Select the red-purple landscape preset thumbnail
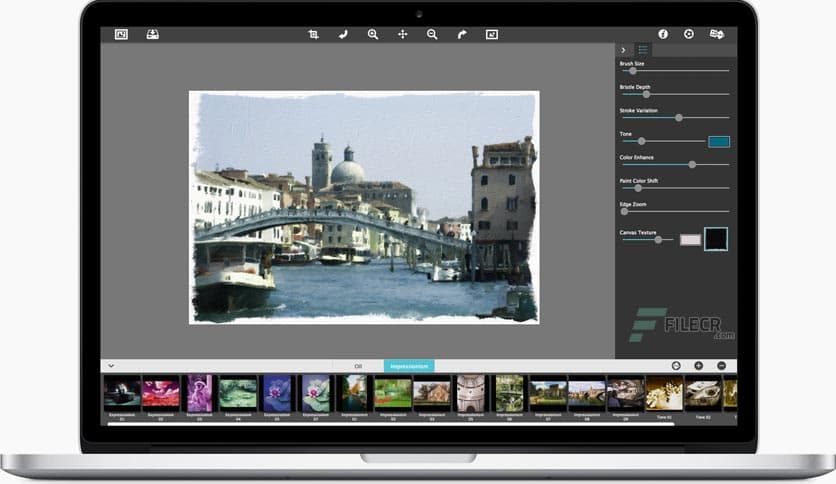Screen dimensions: 836x484 pos(160,393)
